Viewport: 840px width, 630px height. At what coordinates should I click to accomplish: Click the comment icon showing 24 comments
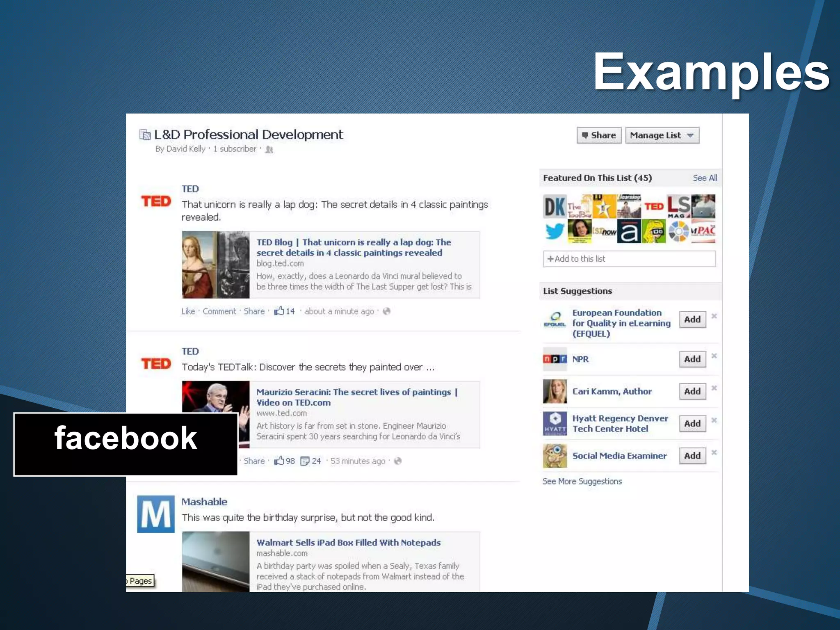pyautogui.click(x=305, y=461)
